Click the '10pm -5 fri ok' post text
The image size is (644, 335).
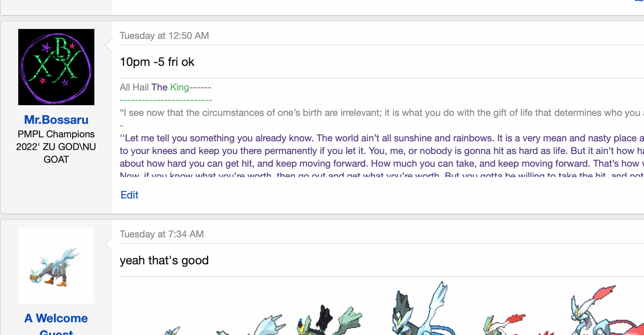157,62
